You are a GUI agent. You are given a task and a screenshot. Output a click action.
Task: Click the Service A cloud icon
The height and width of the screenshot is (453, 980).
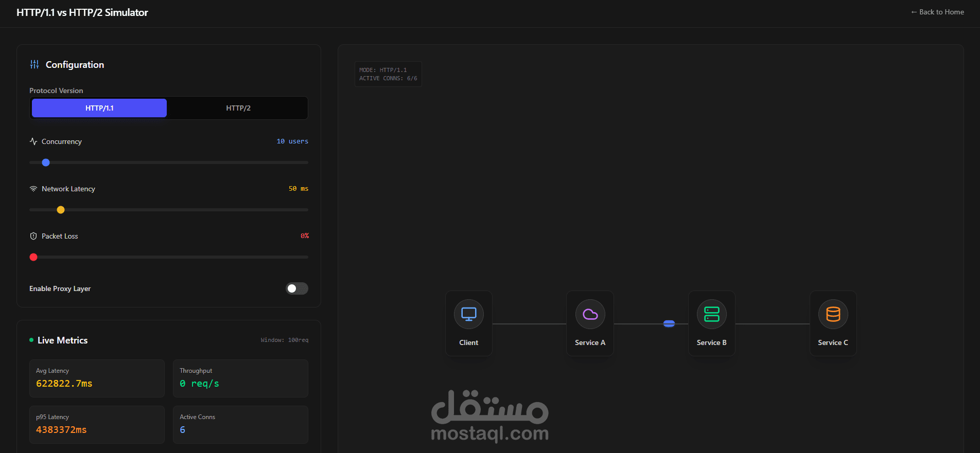pyautogui.click(x=590, y=314)
